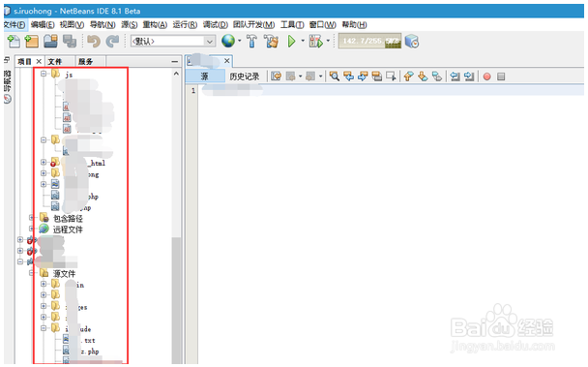Open dropdown arrow beside globe browser icon
588x367 pixels.
click(240, 41)
